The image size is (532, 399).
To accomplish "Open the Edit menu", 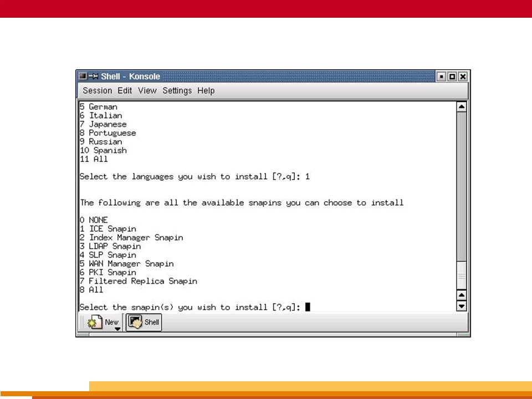I will click(x=125, y=91).
